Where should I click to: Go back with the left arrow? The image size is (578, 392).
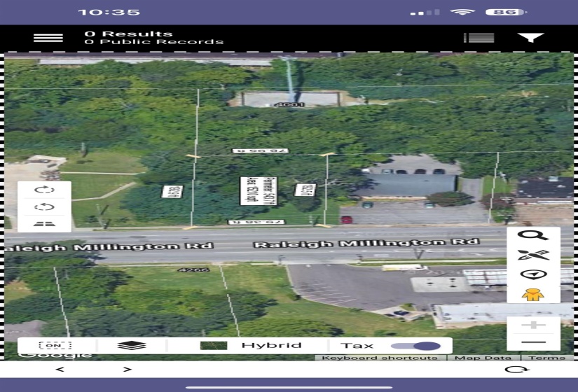tap(60, 370)
